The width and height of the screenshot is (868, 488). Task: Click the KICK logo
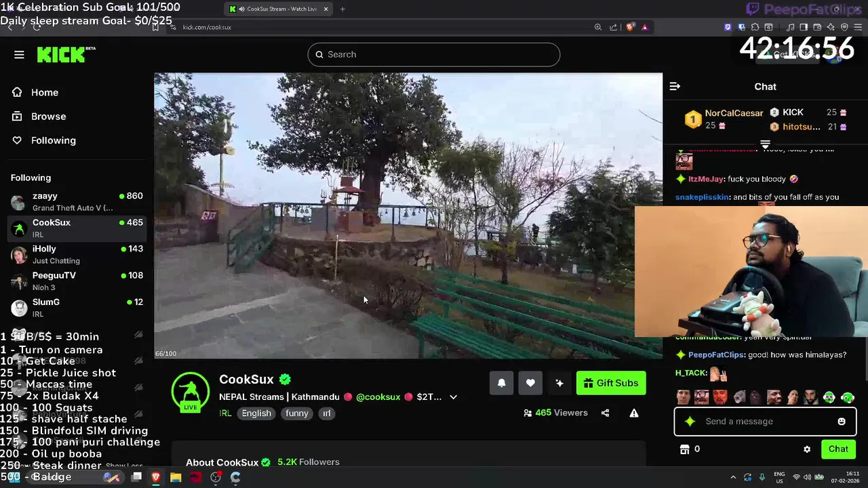pyautogui.click(x=66, y=54)
